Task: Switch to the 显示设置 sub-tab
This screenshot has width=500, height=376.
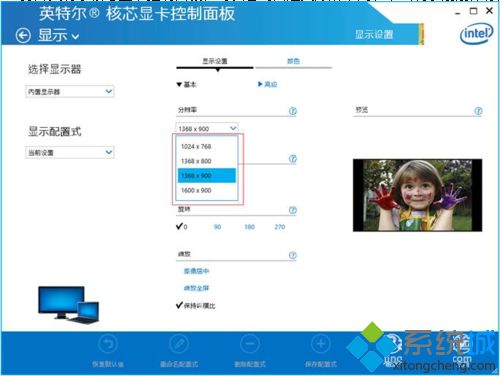Action: (215, 61)
